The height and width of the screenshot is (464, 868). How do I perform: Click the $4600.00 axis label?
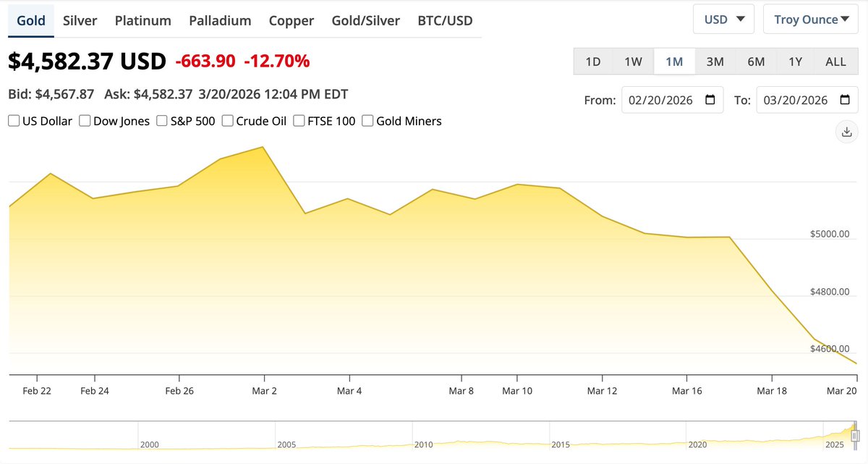click(x=830, y=349)
